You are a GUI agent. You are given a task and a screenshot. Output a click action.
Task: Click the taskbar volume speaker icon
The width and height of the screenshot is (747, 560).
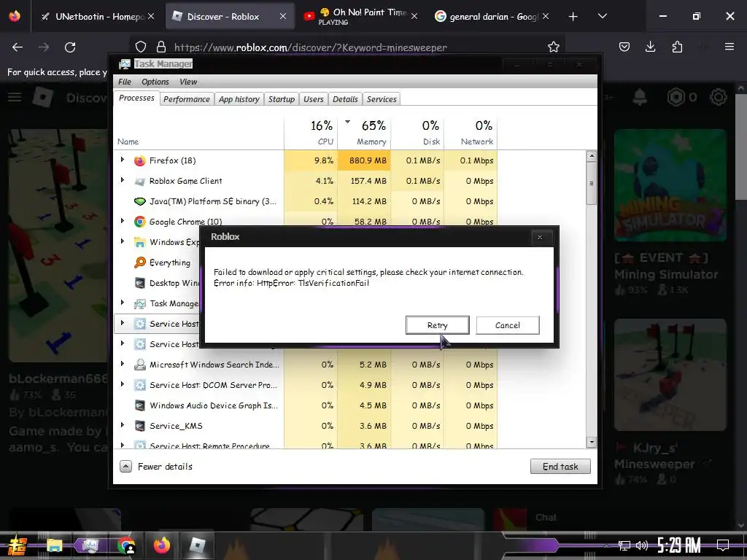coord(641,545)
